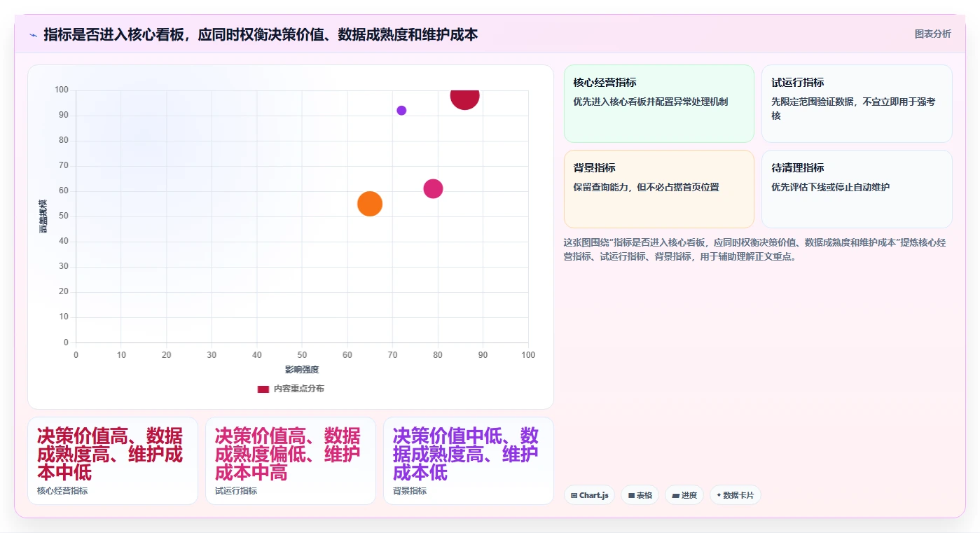
Task: Click the 图表分析 label in header
Action: 932,34
